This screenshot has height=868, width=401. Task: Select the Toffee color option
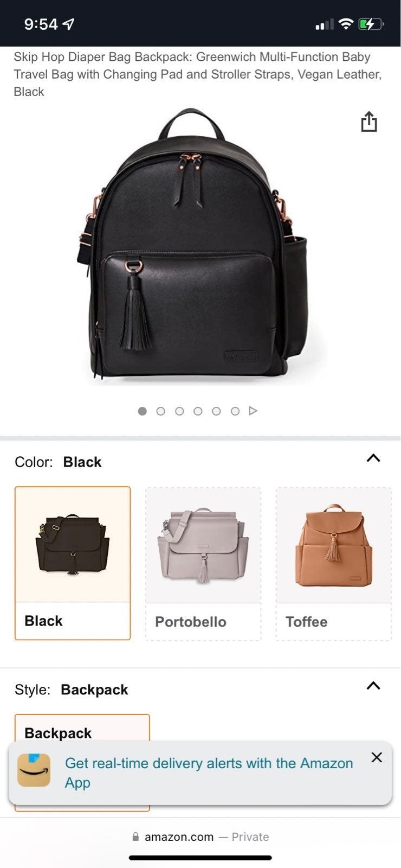click(x=333, y=564)
